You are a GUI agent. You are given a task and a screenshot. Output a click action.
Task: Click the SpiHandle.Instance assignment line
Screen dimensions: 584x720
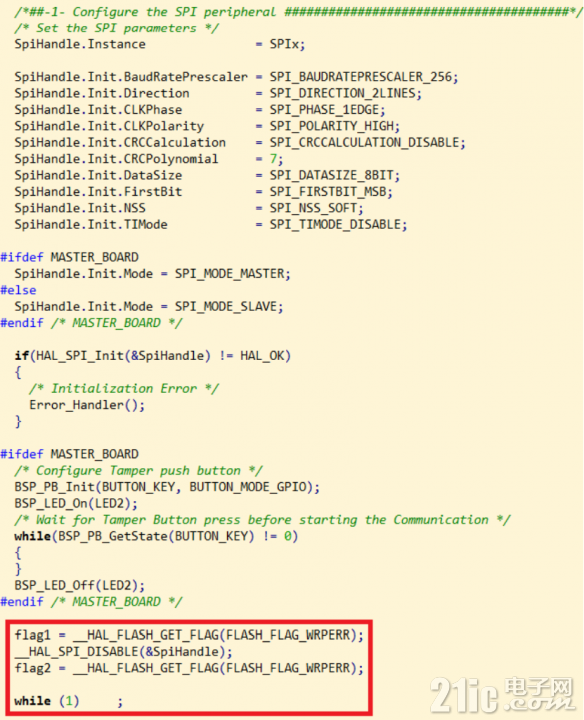tap(159, 44)
